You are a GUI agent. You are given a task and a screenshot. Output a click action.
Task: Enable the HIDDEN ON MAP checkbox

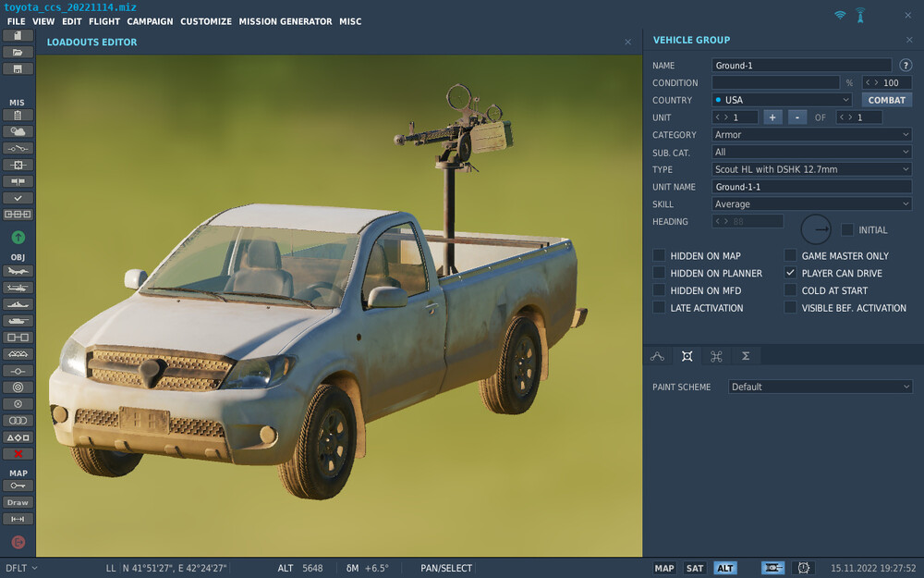659,256
